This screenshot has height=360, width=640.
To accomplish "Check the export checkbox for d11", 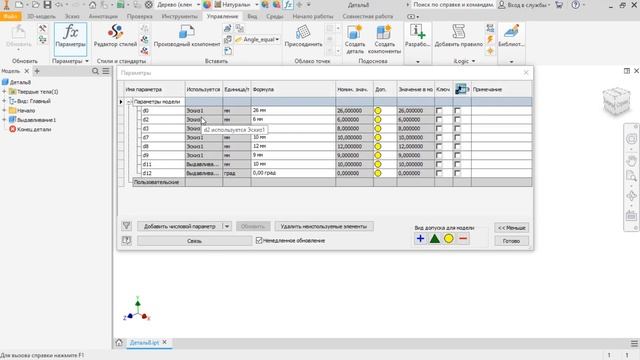I will click(457, 164).
